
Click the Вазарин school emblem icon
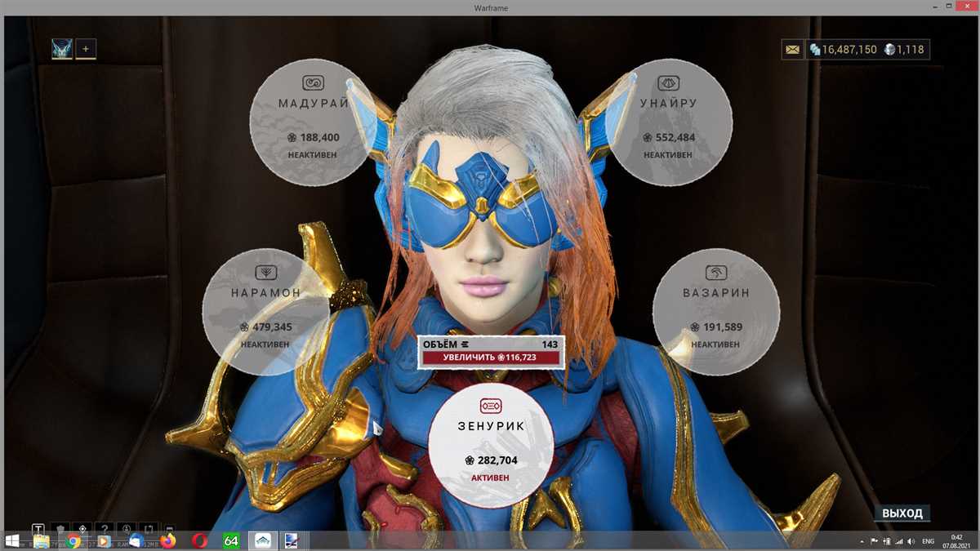click(x=716, y=272)
